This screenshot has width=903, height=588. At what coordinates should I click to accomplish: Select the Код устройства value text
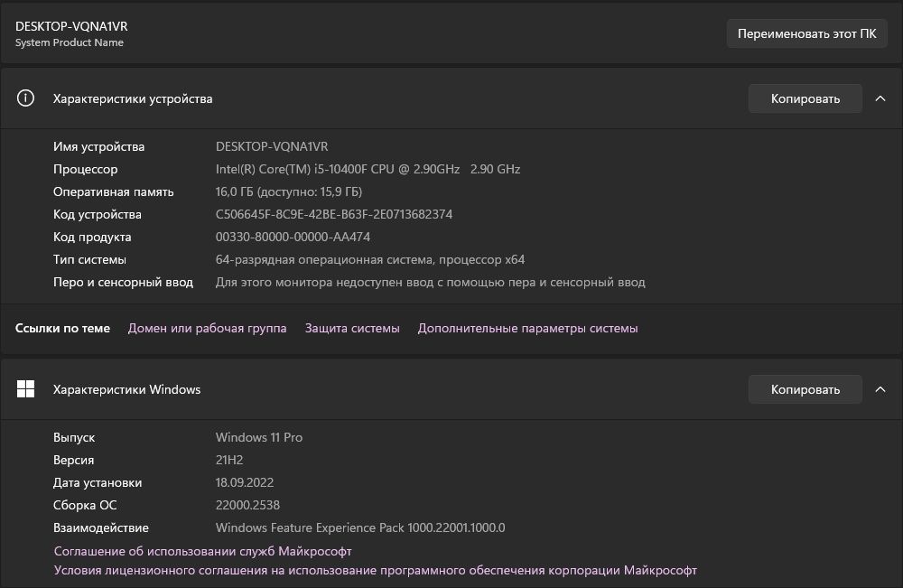pos(333,214)
